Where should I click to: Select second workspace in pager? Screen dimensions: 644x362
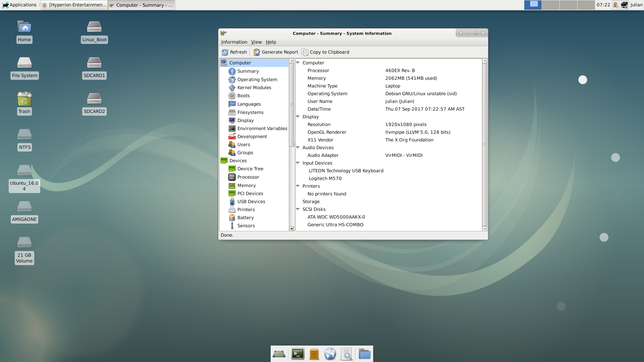point(550,5)
